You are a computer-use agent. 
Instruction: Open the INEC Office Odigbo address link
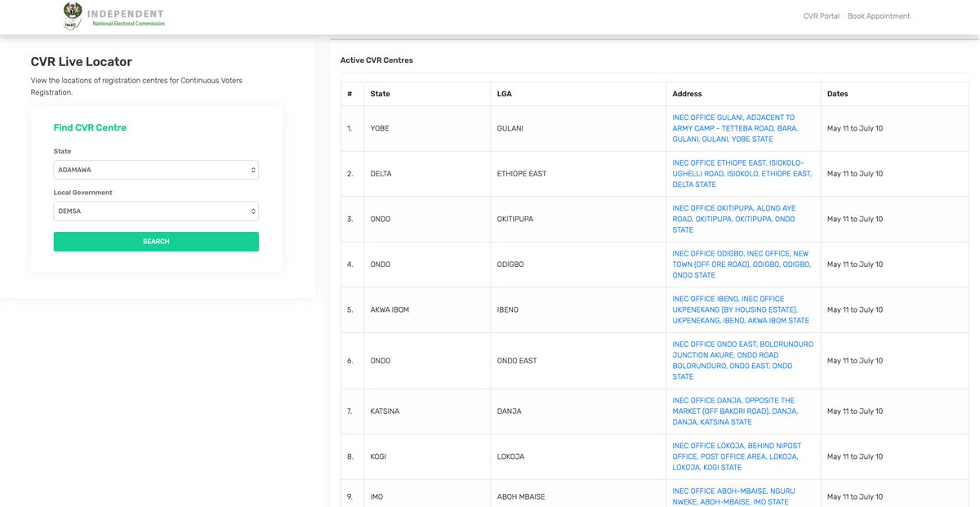click(x=742, y=265)
